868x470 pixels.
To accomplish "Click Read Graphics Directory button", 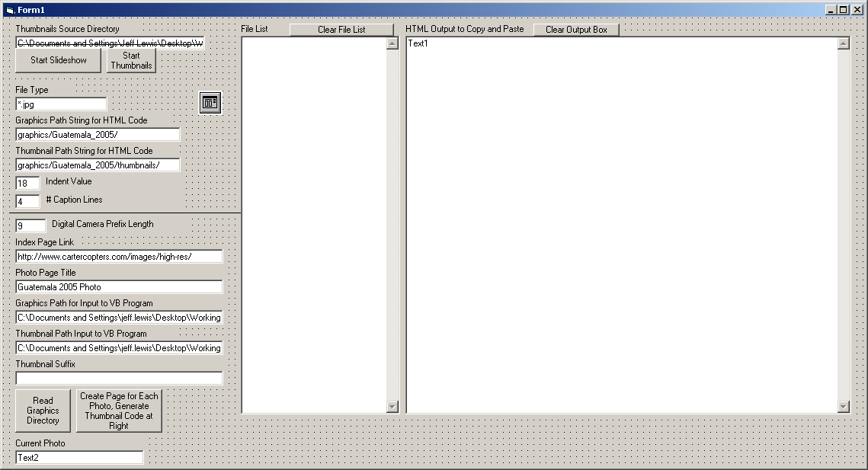I will (43, 411).
